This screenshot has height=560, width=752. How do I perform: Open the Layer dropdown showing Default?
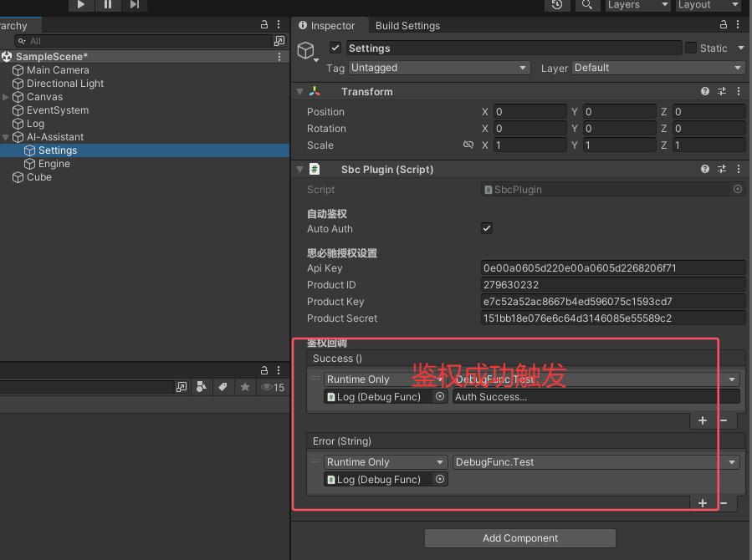click(658, 68)
